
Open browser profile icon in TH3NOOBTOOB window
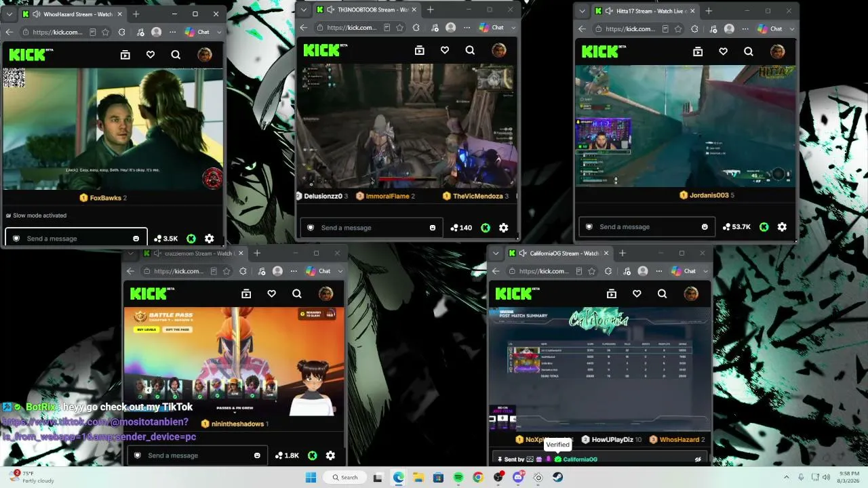(x=451, y=28)
